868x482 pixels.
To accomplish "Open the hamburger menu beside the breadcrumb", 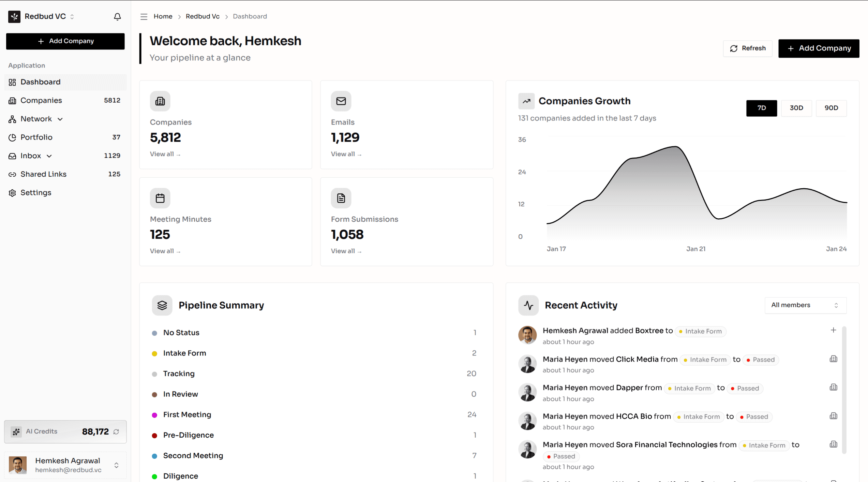I will (x=144, y=16).
